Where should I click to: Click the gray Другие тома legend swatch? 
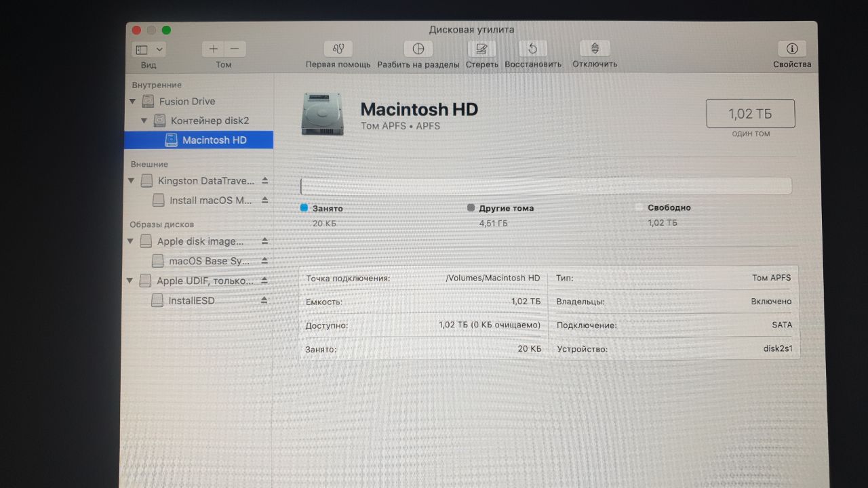tap(471, 208)
